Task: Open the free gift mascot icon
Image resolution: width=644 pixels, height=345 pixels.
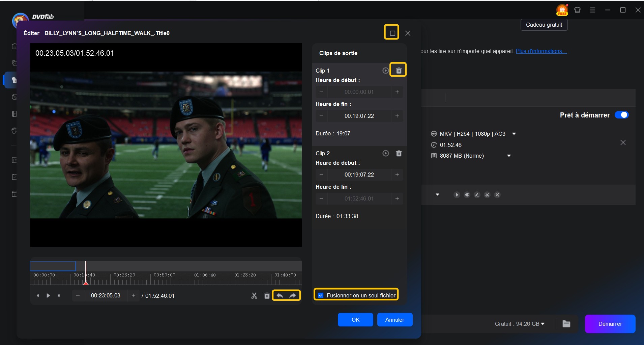Action: pos(562,10)
